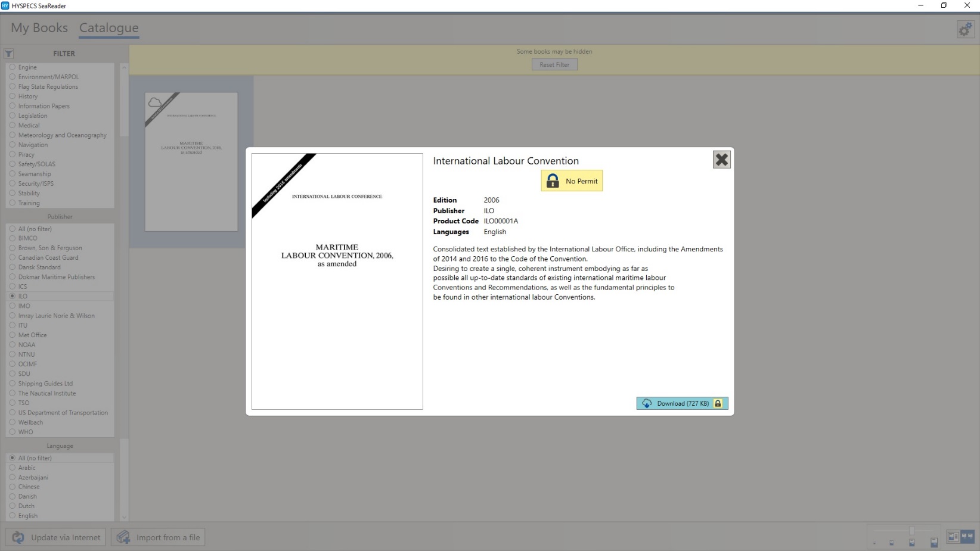980x551 pixels.
Task: Click the Import from a file button
Action: (158, 537)
